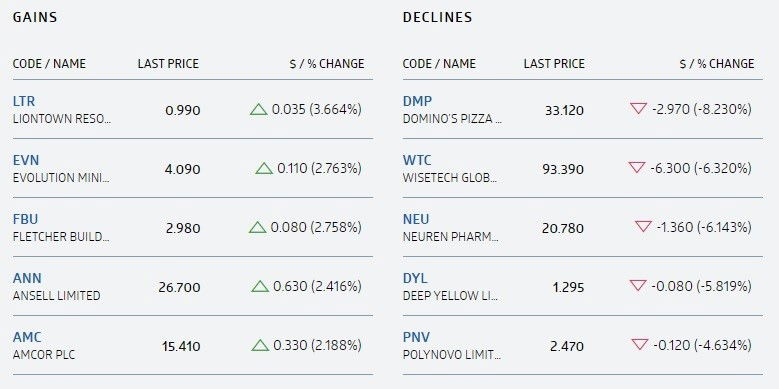This screenshot has height=389, width=779.
Task: Click the up arrow icon for ANN
Action: [x=260, y=286]
